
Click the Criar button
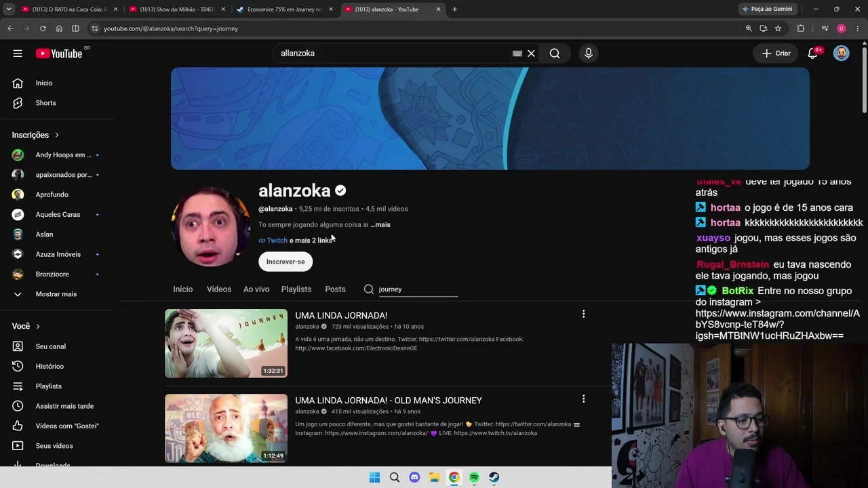tap(776, 54)
